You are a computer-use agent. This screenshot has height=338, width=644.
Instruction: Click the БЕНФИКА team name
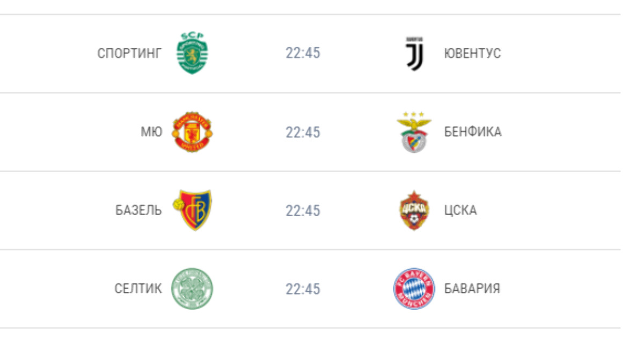tap(473, 132)
